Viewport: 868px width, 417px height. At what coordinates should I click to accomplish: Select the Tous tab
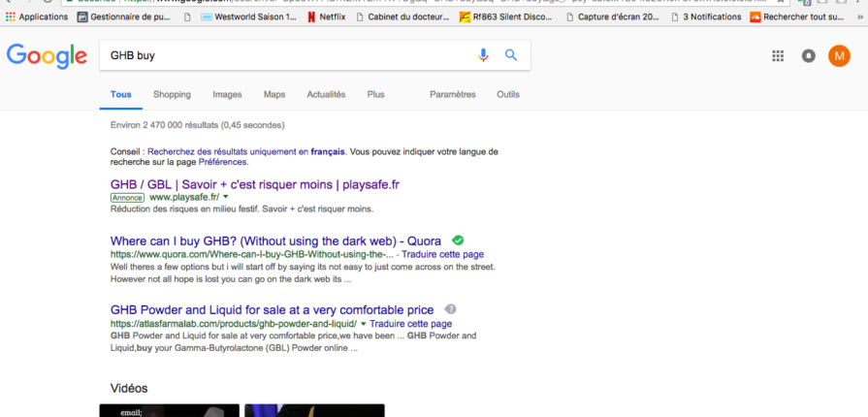click(120, 95)
